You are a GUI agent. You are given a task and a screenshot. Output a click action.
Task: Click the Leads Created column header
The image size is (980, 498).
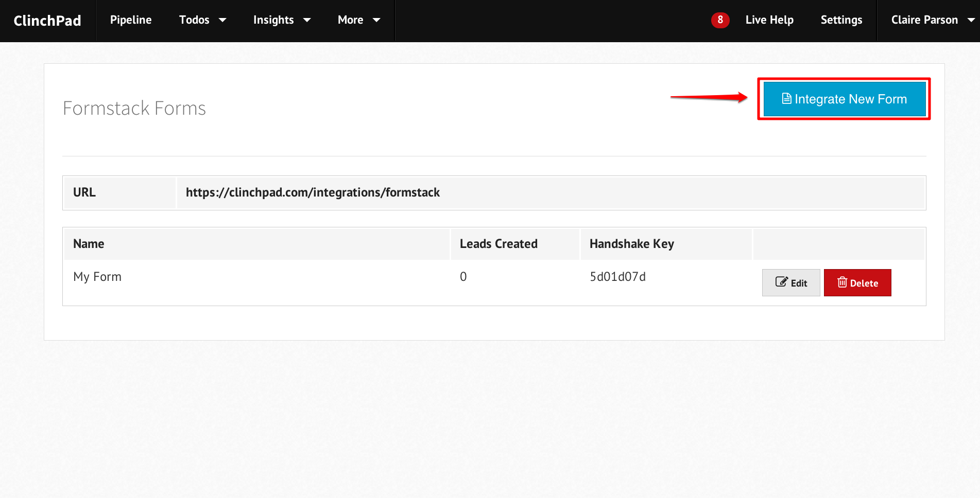pos(498,244)
